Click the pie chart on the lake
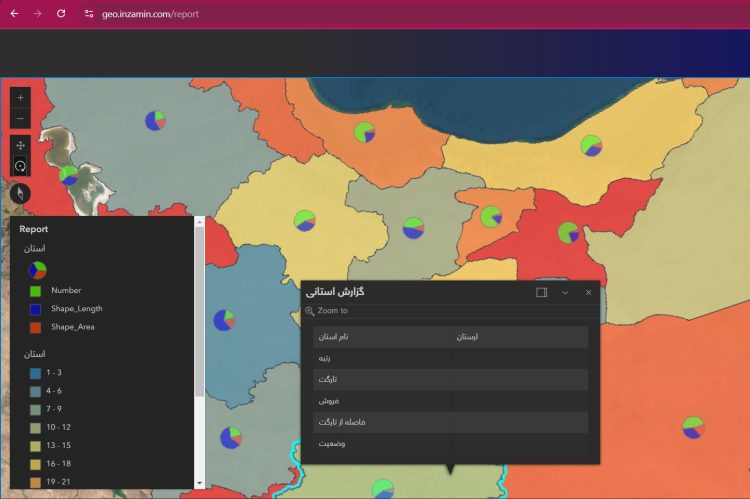 [68, 175]
